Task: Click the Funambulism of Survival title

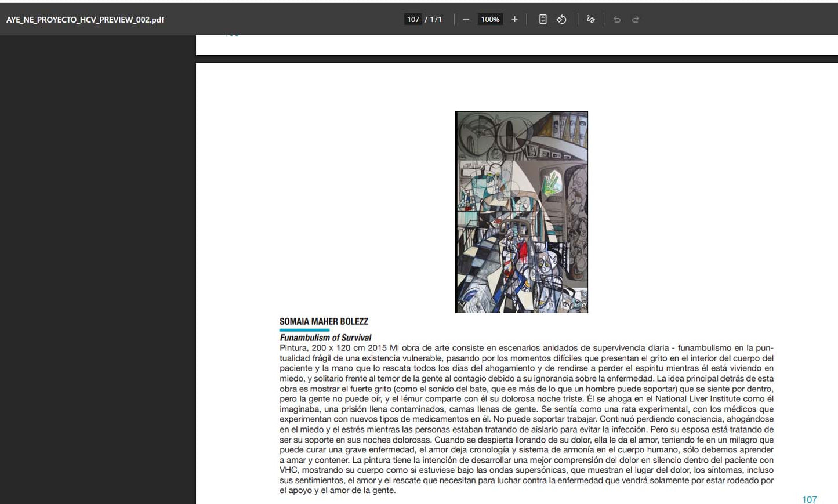Action: tap(325, 337)
